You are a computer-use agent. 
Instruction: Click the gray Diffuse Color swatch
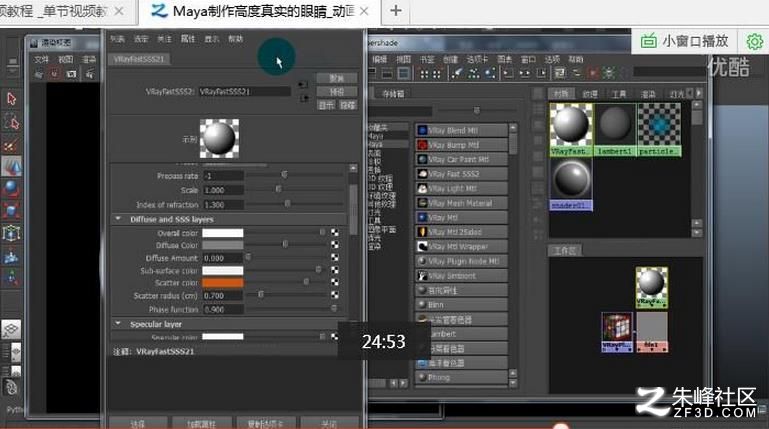click(x=223, y=245)
